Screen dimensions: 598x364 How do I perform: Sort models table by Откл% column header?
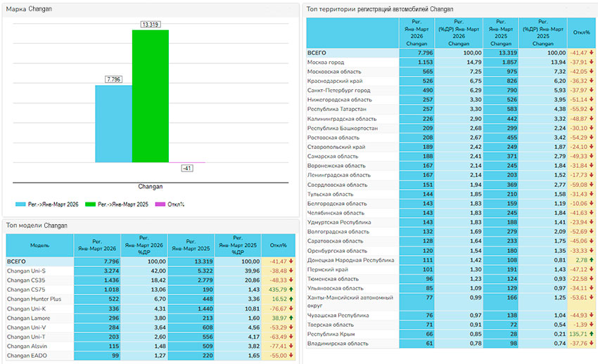point(277,246)
